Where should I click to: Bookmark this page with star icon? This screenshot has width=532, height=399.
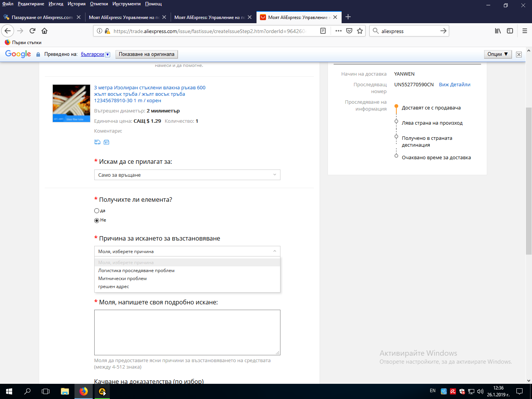click(x=360, y=31)
